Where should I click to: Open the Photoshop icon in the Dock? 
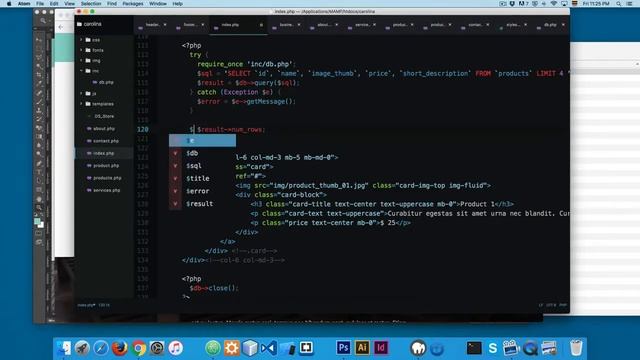tap(343, 348)
